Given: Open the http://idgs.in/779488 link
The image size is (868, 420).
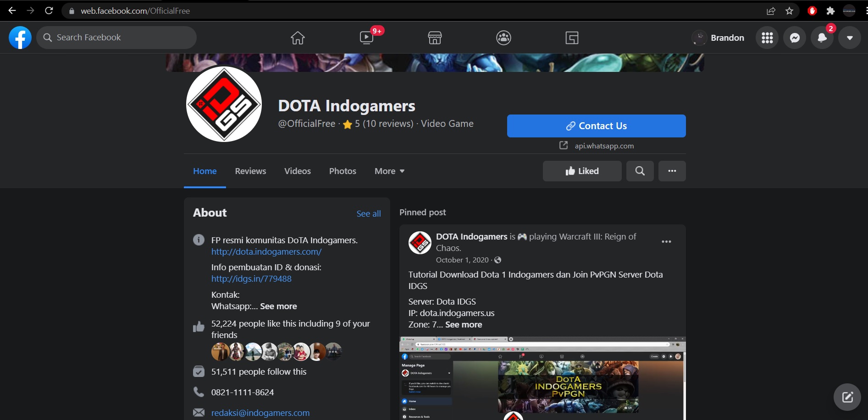Looking at the screenshot, I should coord(251,278).
